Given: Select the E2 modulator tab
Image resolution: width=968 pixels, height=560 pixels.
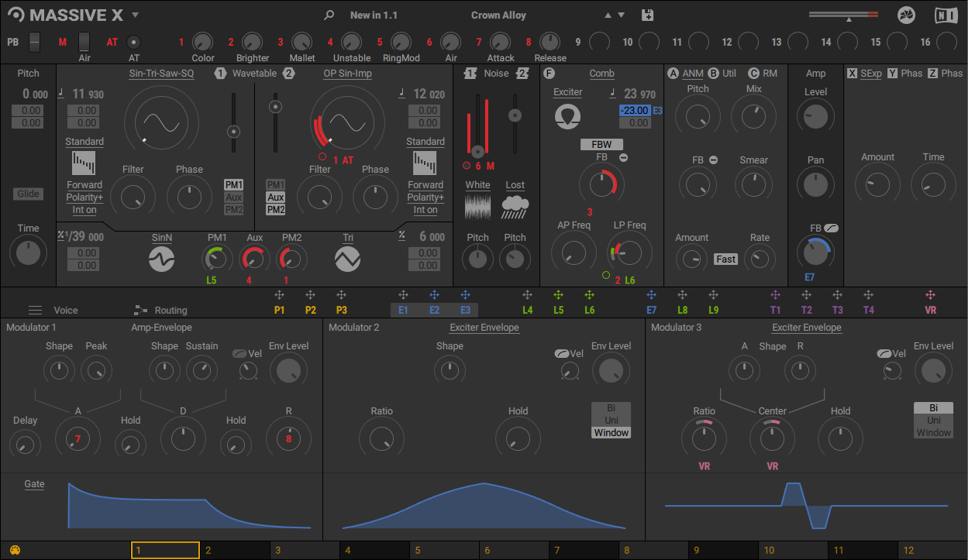Looking at the screenshot, I should 434,310.
